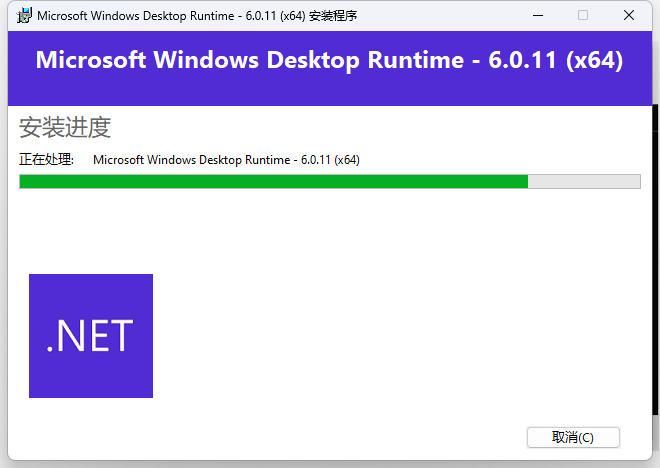Click the green installation progress bar

tap(330, 181)
